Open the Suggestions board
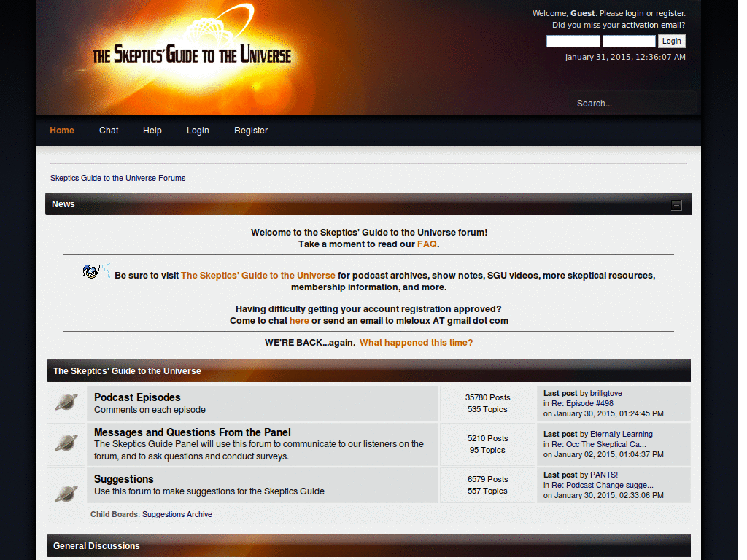 (124, 479)
